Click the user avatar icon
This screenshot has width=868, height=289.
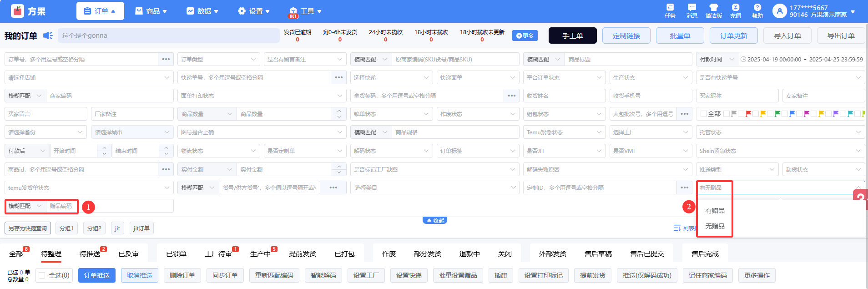click(x=779, y=11)
